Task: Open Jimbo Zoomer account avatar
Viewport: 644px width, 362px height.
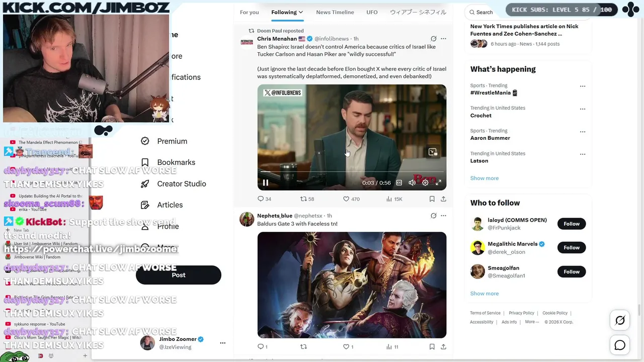Action: pyautogui.click(x=147, y=343)
